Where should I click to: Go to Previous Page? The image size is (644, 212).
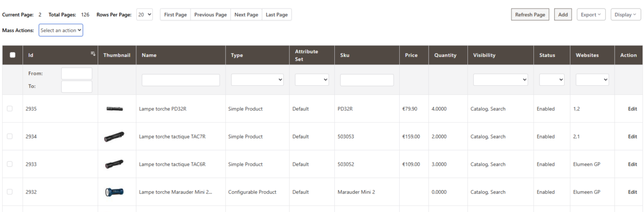(x=210, y=14)
